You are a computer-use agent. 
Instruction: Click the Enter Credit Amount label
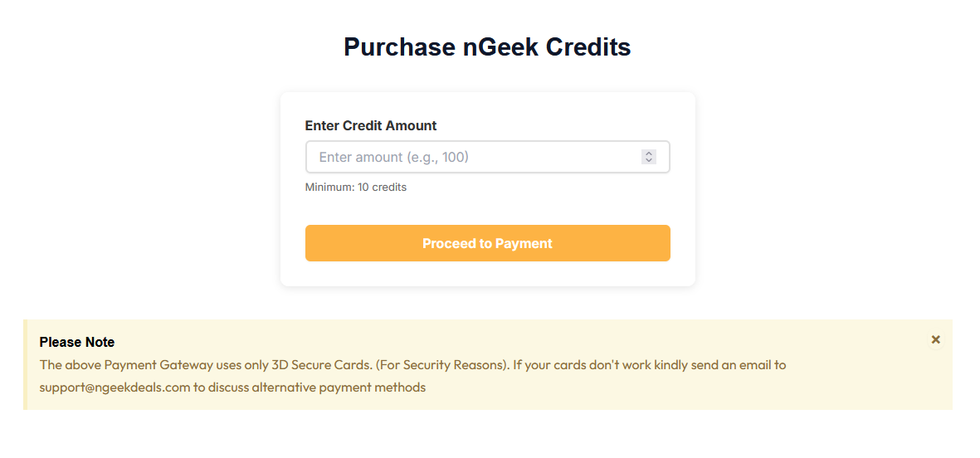click(x=371, y=126)
